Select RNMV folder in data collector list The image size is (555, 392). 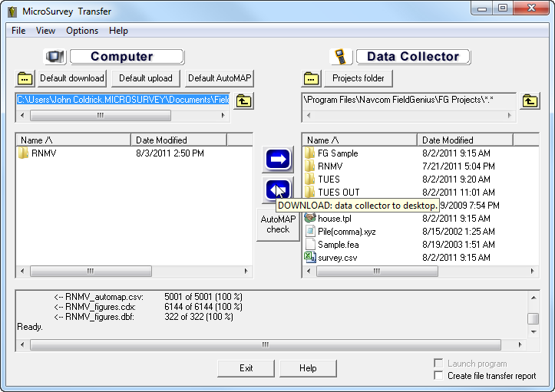(420, 166)
